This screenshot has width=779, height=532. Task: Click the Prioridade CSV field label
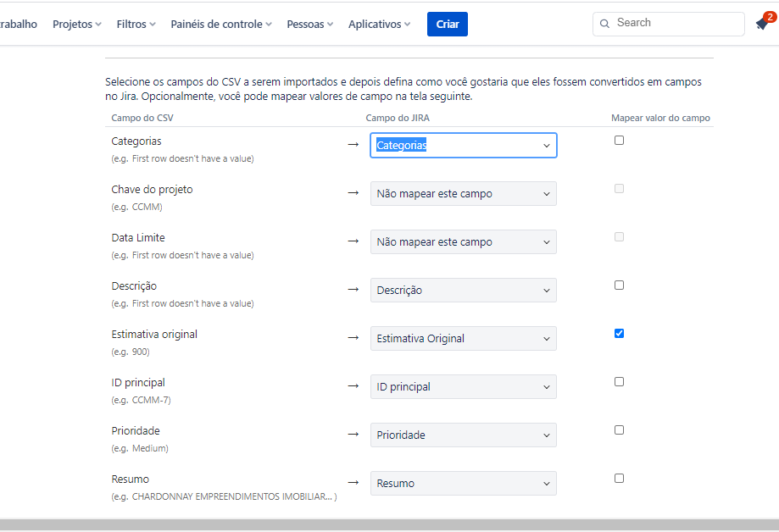tap(136, 430)
